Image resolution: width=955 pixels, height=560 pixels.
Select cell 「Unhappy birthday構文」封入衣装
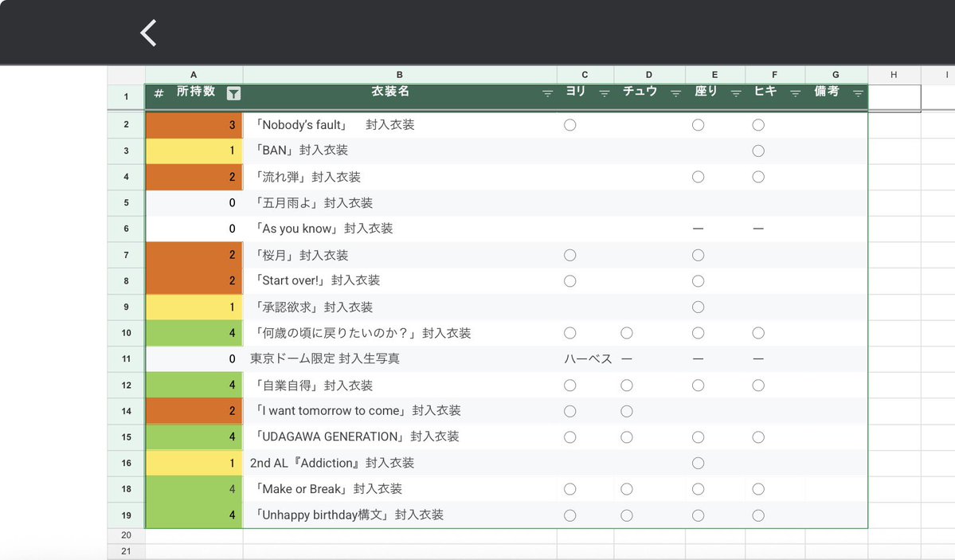click(x=400, y=515)
